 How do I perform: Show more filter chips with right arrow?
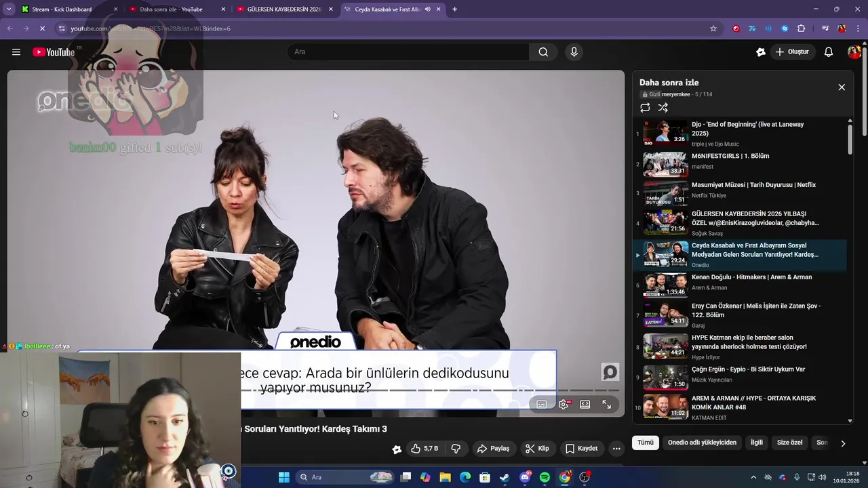point(843,443)
